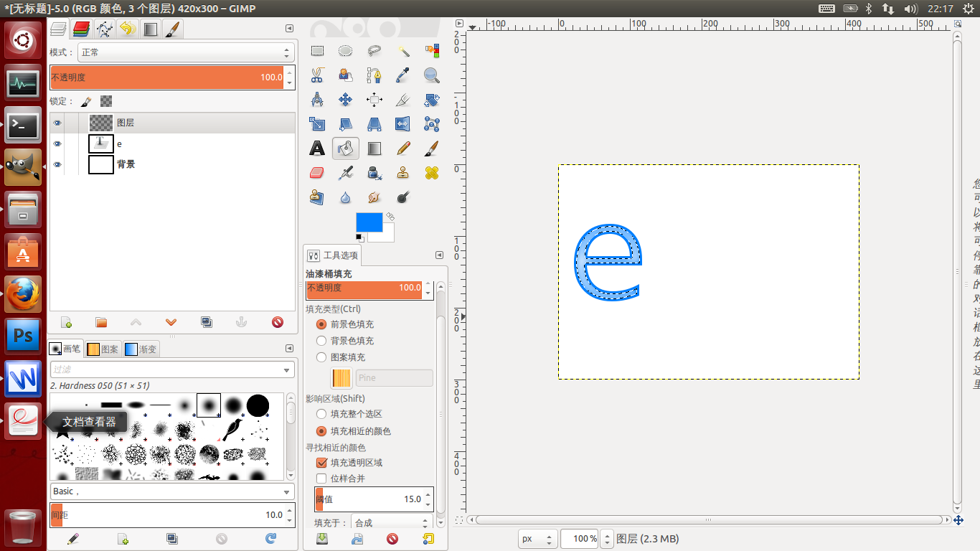Select the Ellipse Select tool
980x551 pixels.
(346, 51)
